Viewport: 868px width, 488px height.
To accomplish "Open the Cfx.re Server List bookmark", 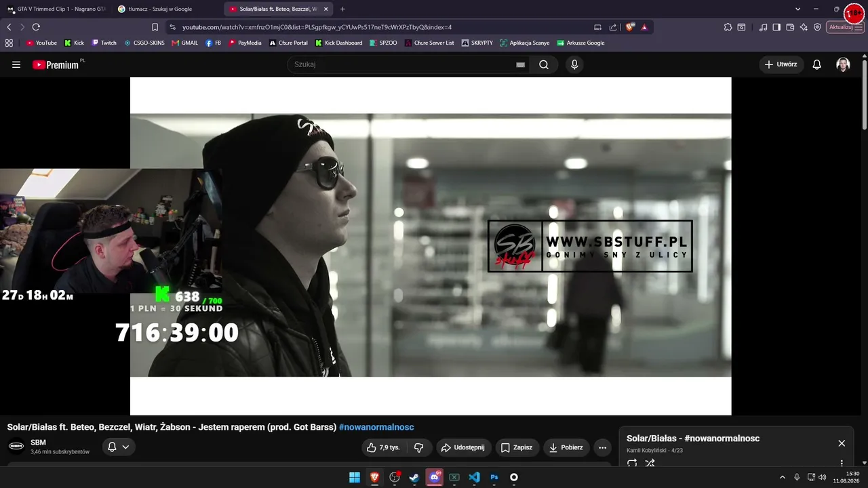I will point(429,43).
